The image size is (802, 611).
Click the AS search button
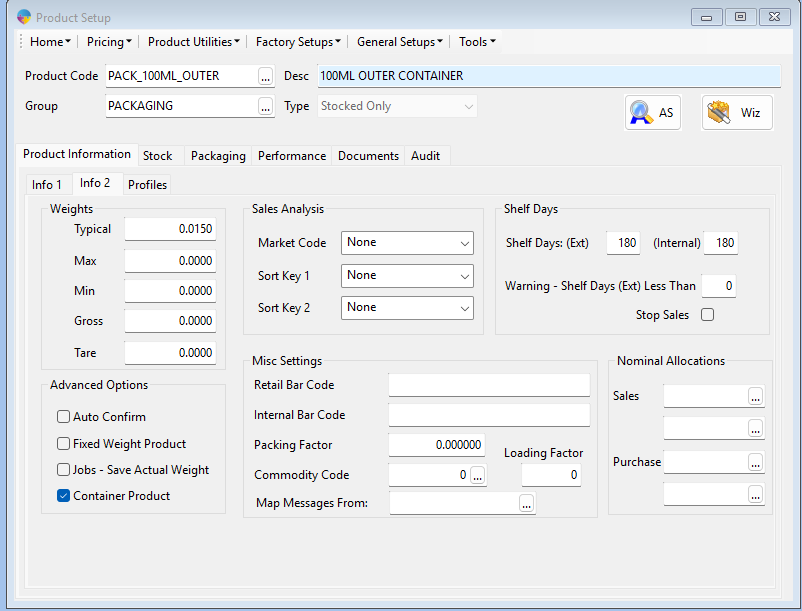pos(653,113)
